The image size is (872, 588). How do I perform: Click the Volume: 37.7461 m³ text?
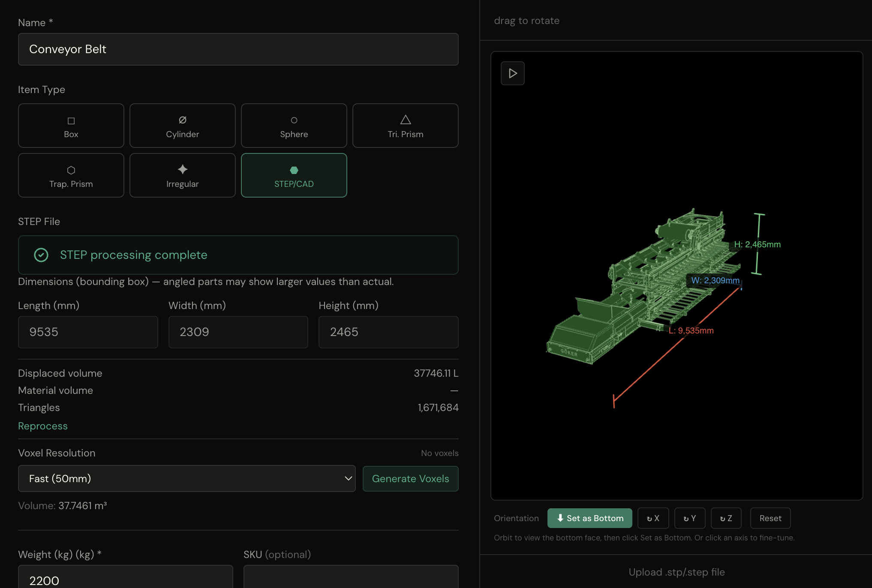(x=63, y=506)
